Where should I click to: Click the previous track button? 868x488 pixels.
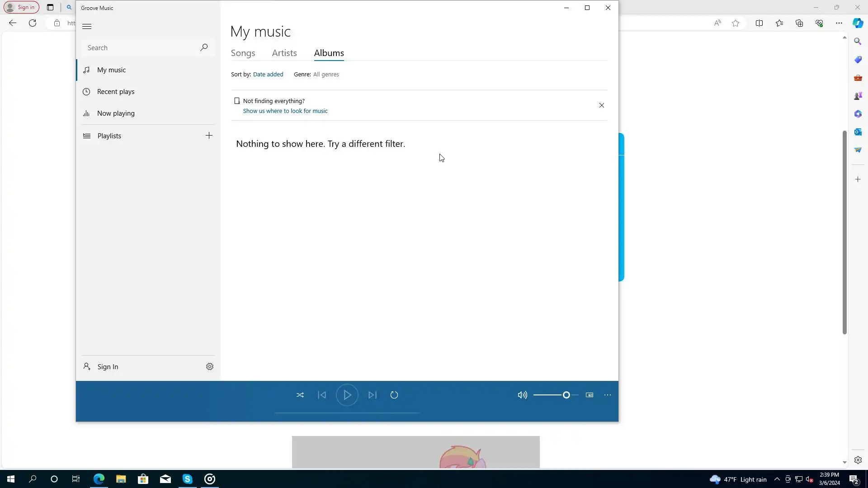point(322,395)
